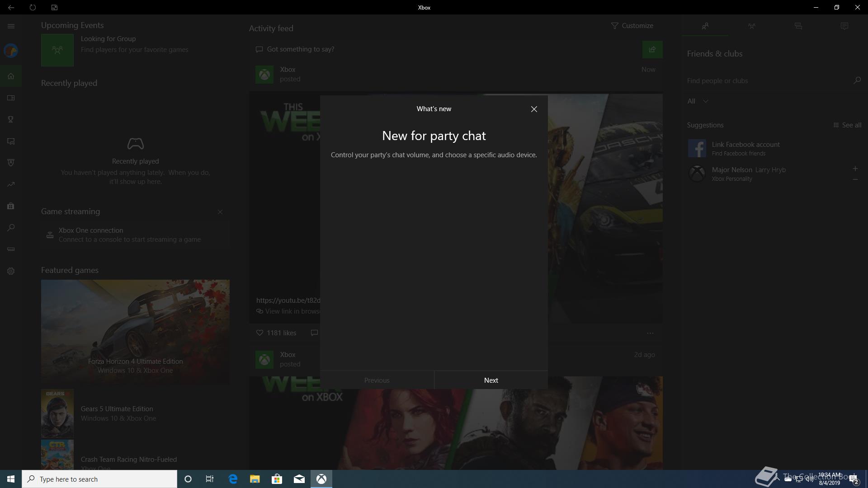This screenshot has height=488, width=868.
Task: Navigate back with the back arrow
Action: 11,8
